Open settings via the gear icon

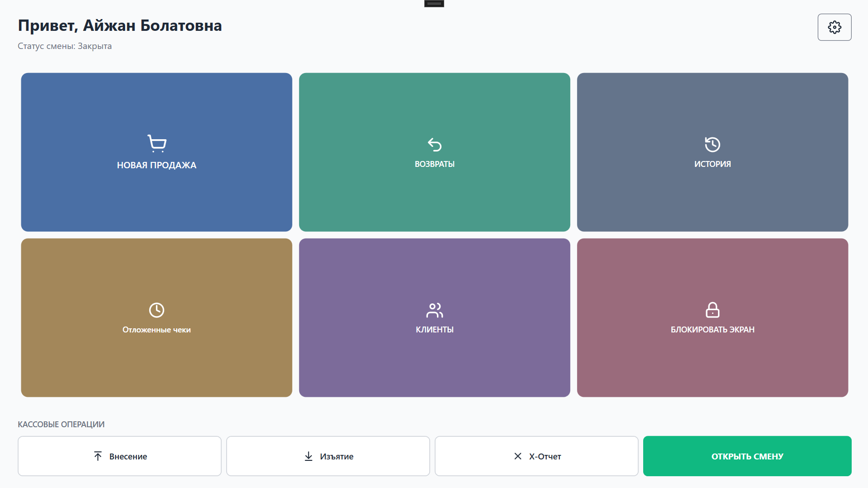pyautogui.click(x=834, y=27)
